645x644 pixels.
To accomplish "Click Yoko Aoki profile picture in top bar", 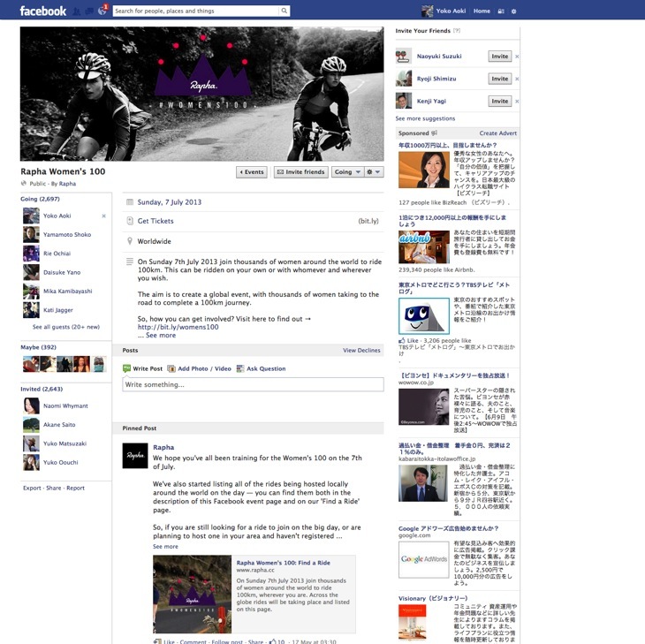I will point(428,11).
